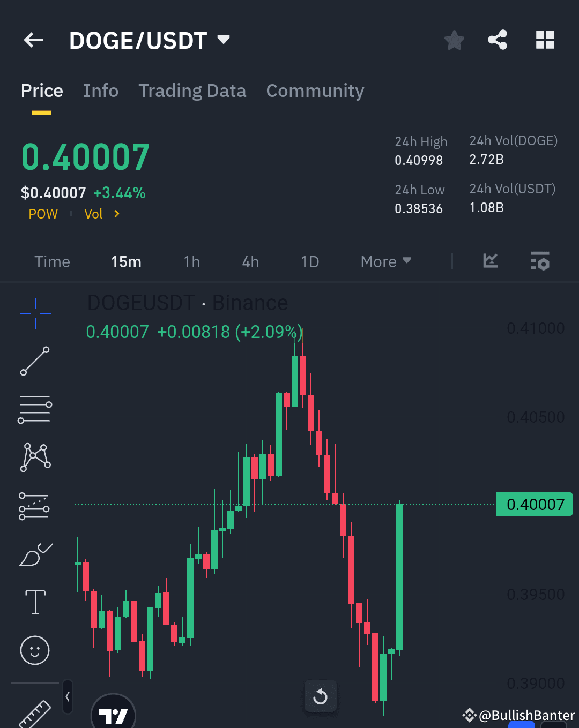Tap the chart refresh button
579x728 pixels.
click(321, 696)
